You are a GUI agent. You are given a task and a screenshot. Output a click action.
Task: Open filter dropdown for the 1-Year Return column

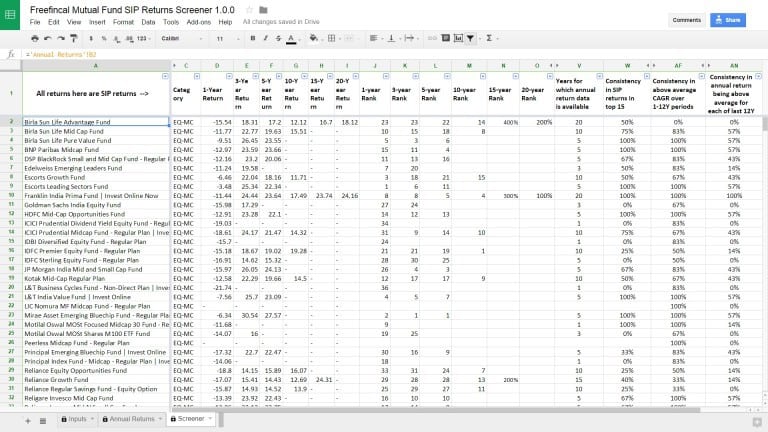[x=229, y=76]
